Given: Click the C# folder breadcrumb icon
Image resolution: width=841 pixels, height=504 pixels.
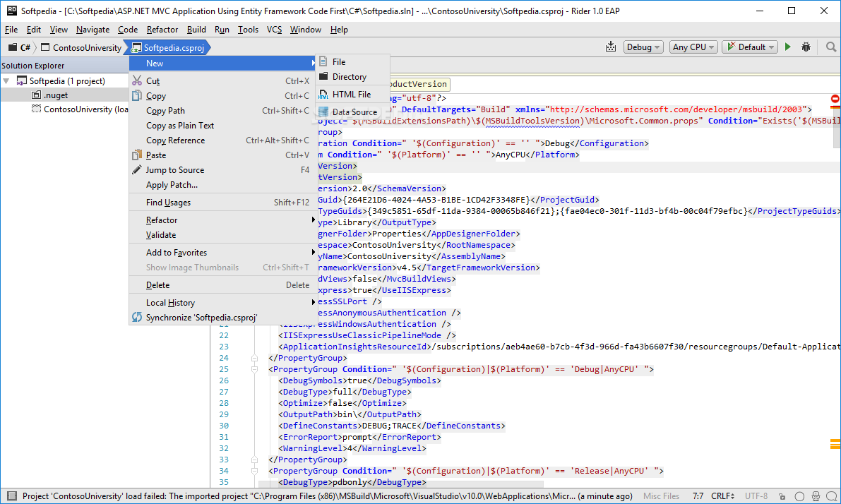Looking at the screenshot, I should (12, 47).
